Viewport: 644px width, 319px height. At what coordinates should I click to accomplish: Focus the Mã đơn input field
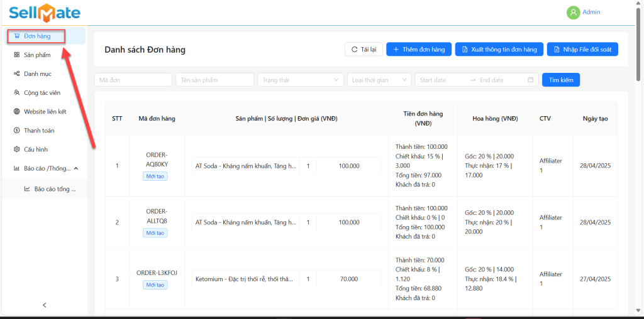(x=133, y=80)
